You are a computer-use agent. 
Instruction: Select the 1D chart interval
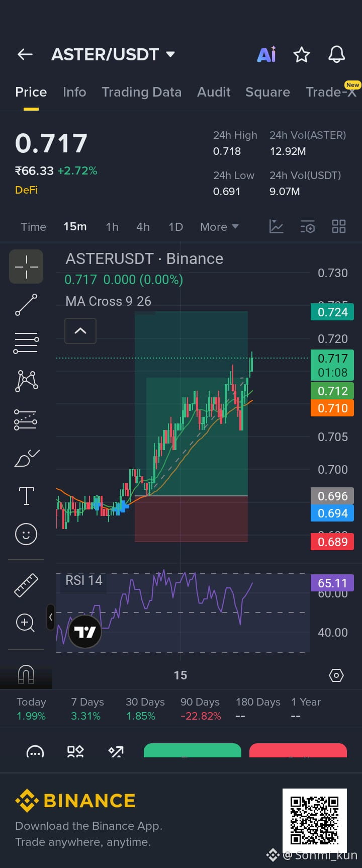(x=175, y=227)
